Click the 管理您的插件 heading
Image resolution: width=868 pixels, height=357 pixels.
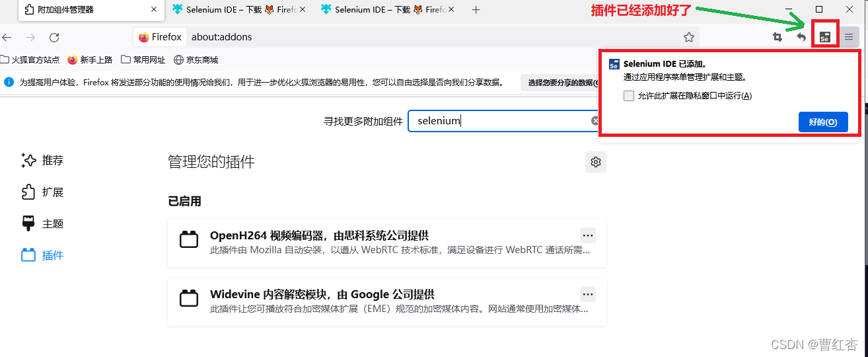click(211, 162)
